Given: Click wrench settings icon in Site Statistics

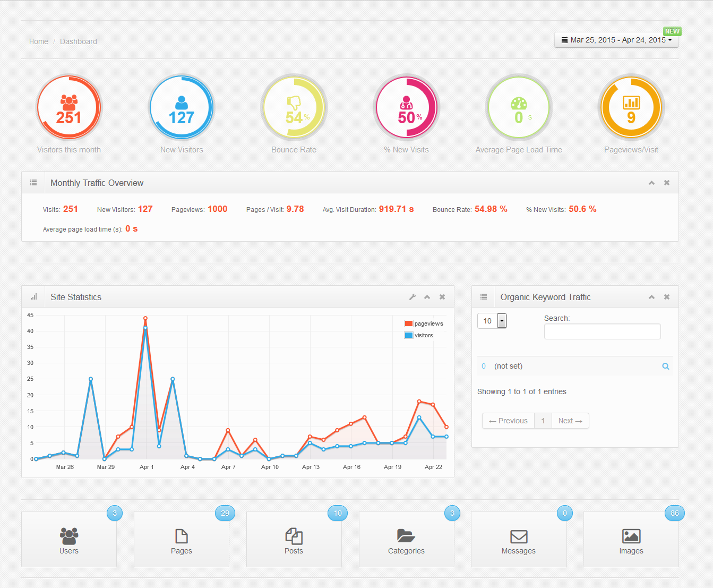Looking at the screenshot, I should click(413, 297).
